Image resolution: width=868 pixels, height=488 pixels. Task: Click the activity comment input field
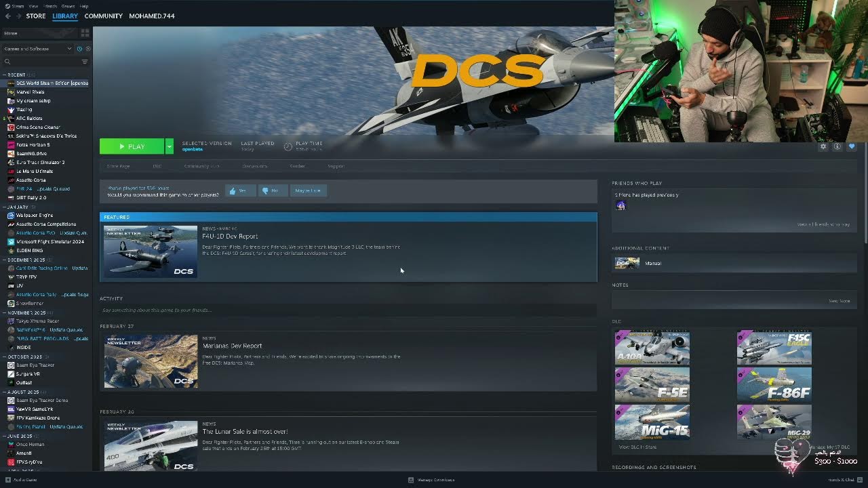click(348, 310)
